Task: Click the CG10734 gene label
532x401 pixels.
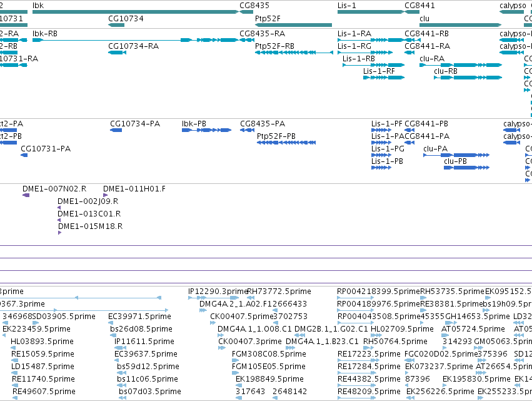Action: coord(126,18)
